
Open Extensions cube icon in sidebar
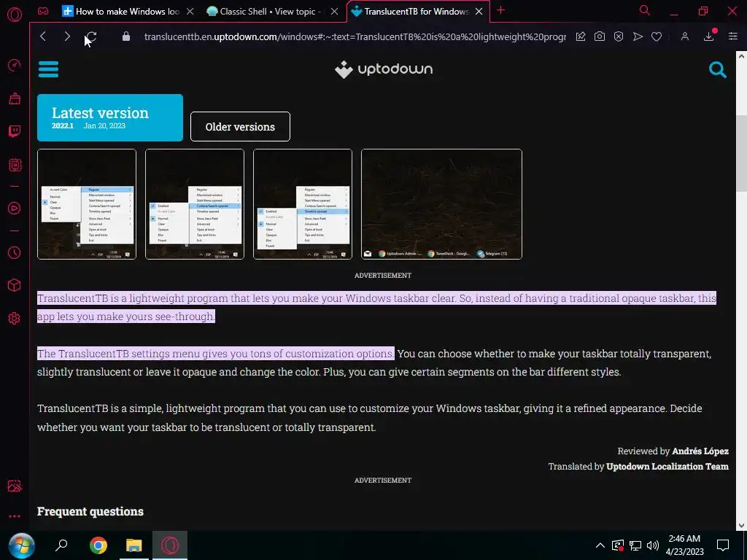pyautogui.click(x=15, y=285)
